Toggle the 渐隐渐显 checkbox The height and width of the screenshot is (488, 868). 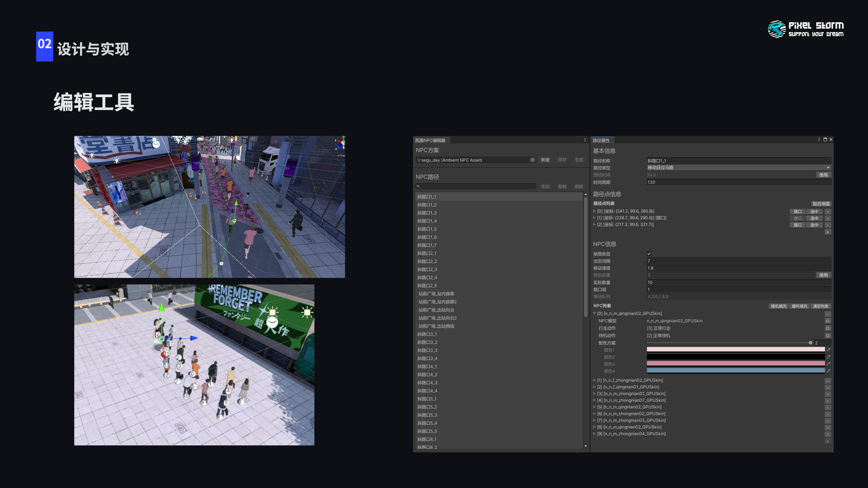click(649, 254)
